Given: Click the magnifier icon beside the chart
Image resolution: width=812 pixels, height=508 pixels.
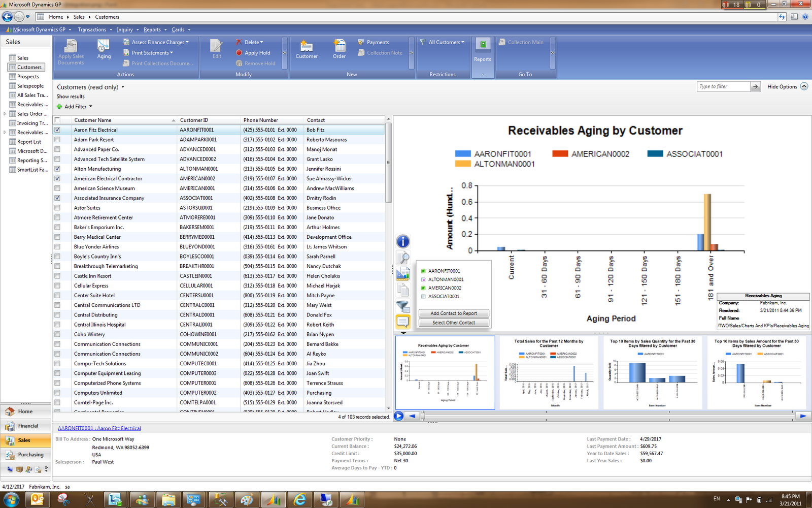Looking at the screenshot, I should click(x=402, y=258).
